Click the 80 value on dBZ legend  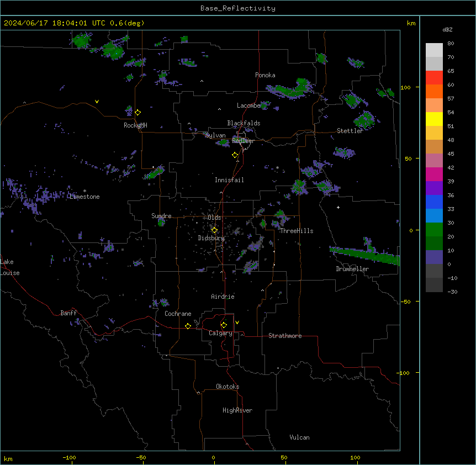pos(451,44)
